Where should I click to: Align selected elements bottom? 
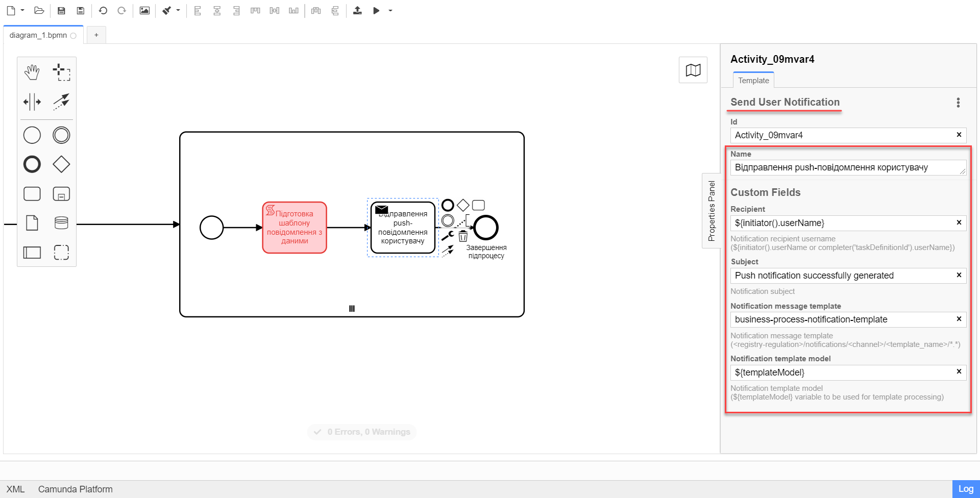293,10
